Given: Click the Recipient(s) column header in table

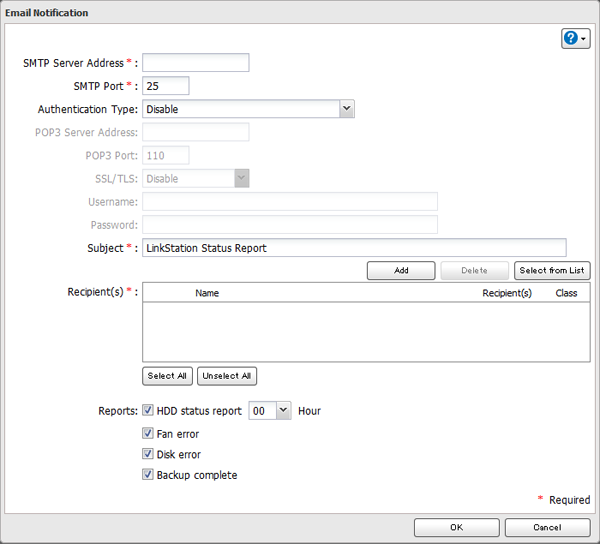Looking at the screenshot, I should pyautogui.click(x=507, y=293).
